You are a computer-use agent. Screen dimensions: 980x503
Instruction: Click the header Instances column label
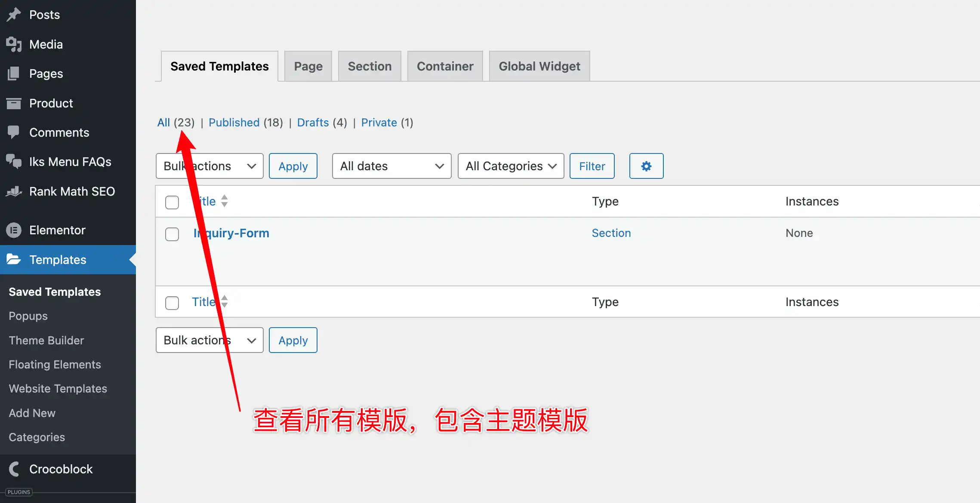click(x=812, y=201)
